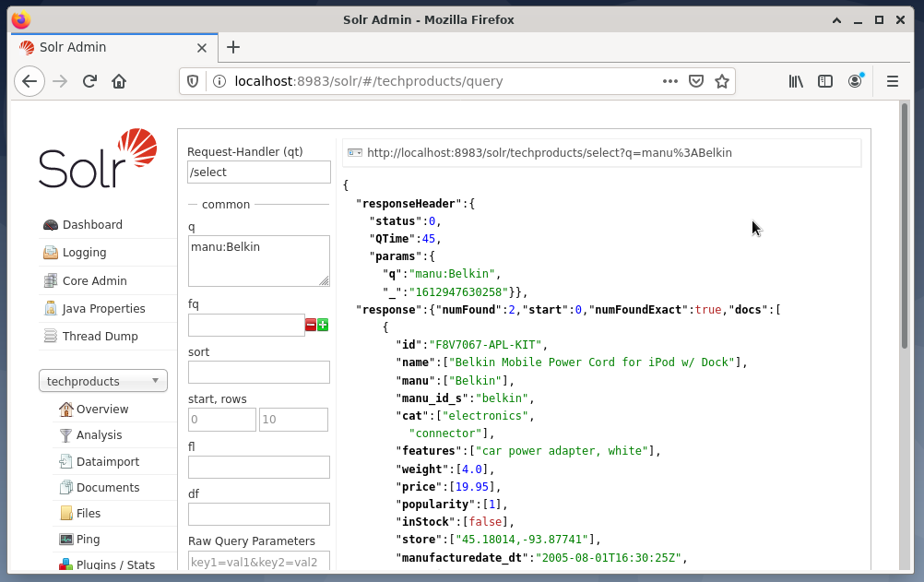Expand the techproducts core selector
Image resolution: width=924 pixels, height=582 pixels.
102,381
